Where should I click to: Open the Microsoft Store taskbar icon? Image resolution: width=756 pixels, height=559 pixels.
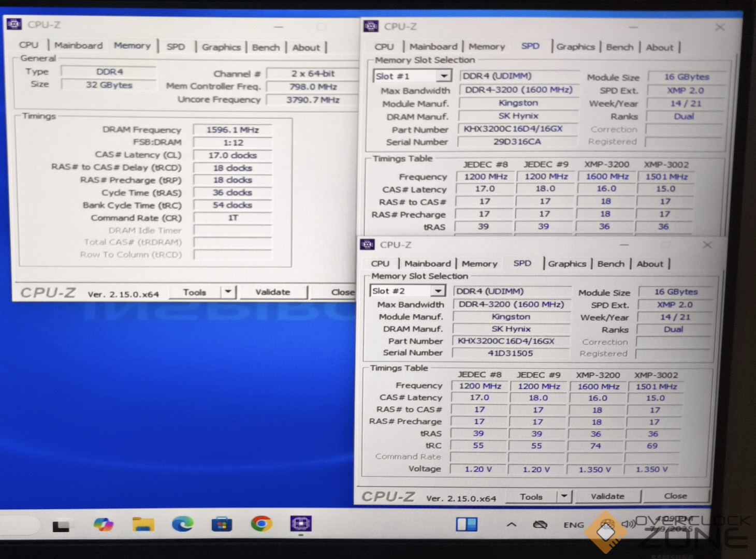click(x=222, y=524)
